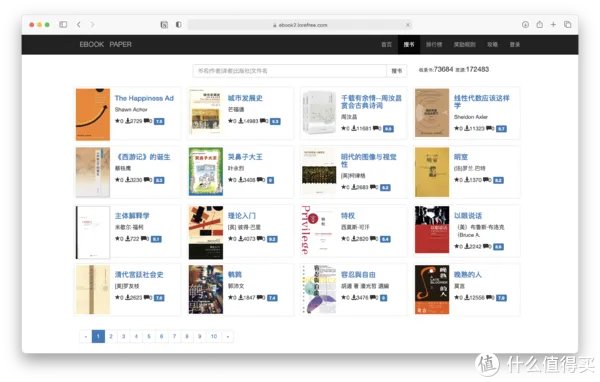This screenshot has height=382, width=600.
Task: Open 以眼说话 book cover
Action: [432, 230]
